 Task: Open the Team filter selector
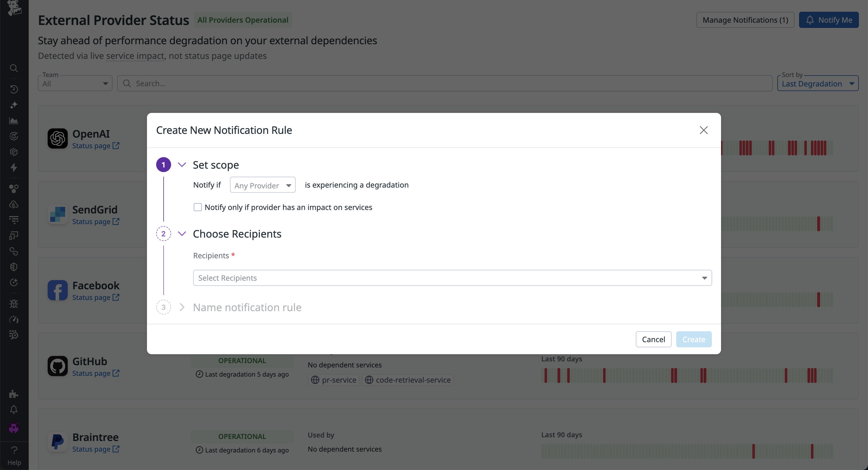coord(74,83)
